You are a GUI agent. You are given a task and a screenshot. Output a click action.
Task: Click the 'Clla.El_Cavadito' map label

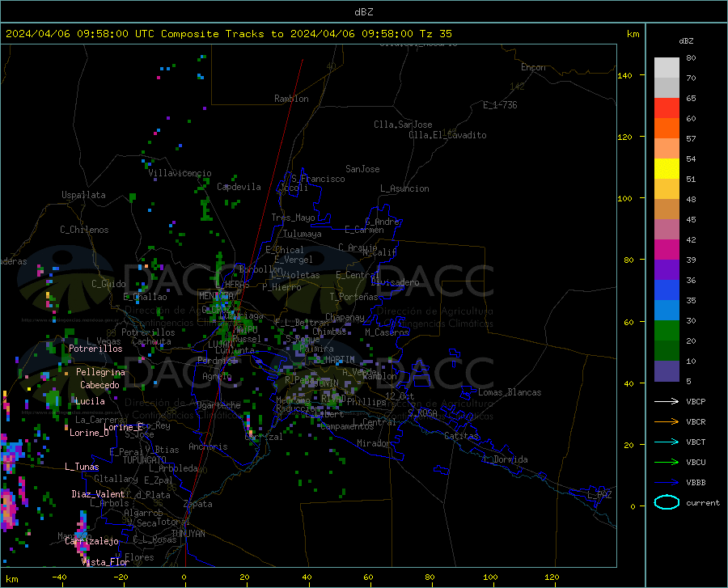[447, 135]
